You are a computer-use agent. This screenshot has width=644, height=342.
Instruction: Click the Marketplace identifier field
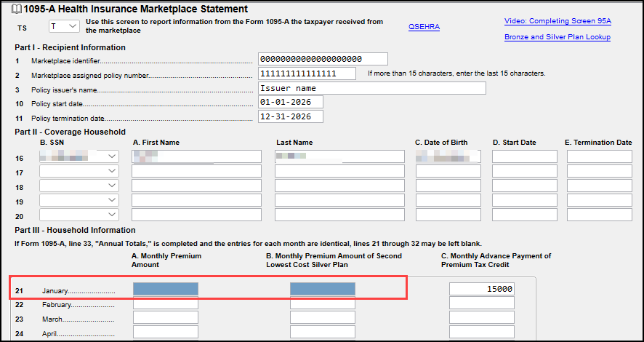click(323, 59)
